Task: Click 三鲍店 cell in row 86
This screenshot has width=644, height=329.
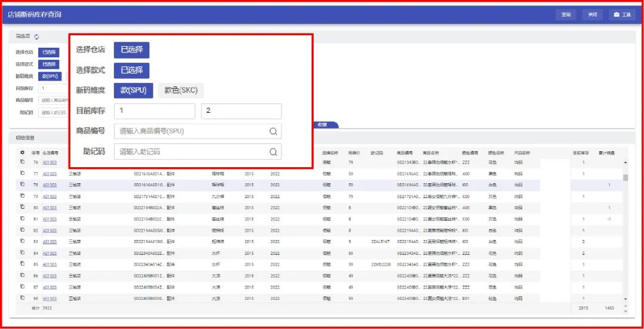Action: point(75,275)
